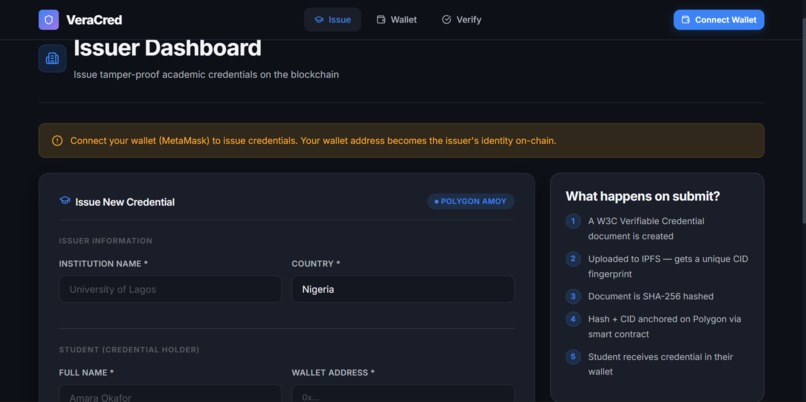Click the step 1 number badge
Viewport: 806px width, 402px height.
pyautogui.click(x=573, y=221)
